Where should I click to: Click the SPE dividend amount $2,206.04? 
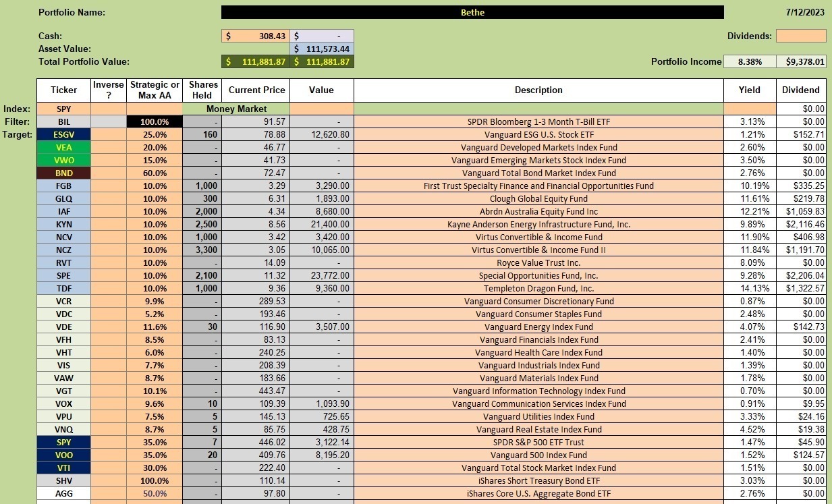[802, 275]
